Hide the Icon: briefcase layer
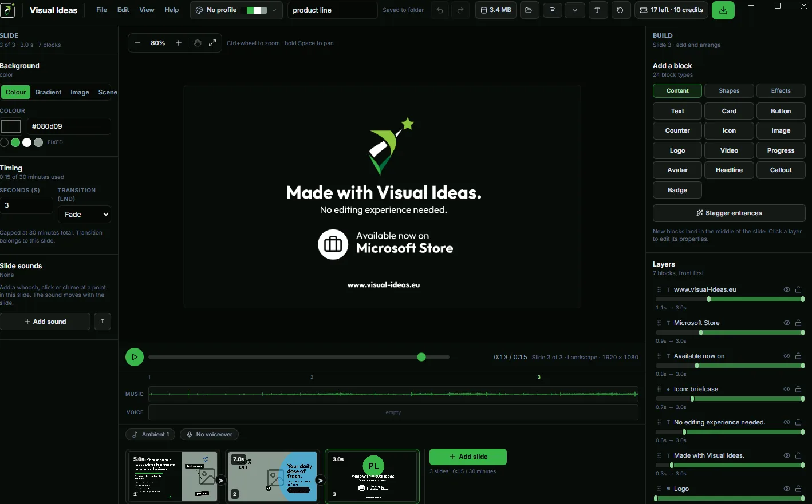812x504 pixels. (787, 389)
